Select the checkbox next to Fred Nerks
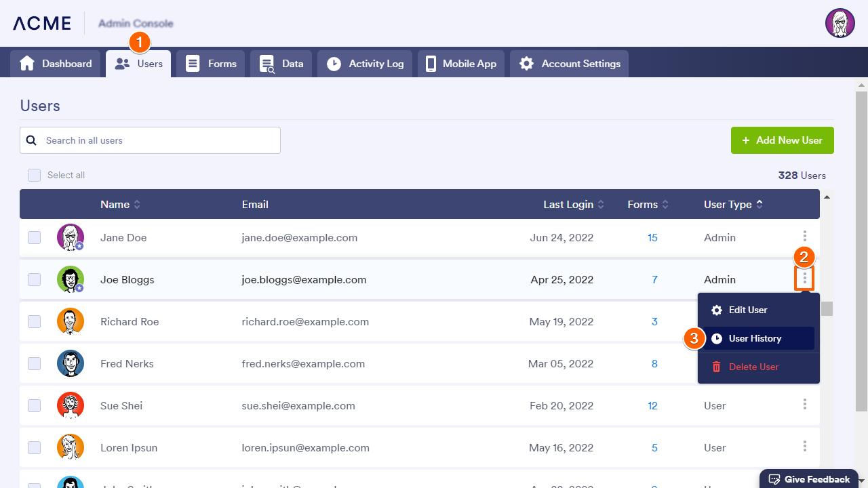 tap(34, 363)
